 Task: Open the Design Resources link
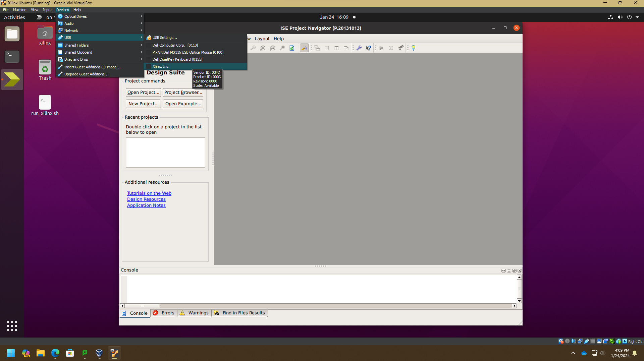(146, 199)
